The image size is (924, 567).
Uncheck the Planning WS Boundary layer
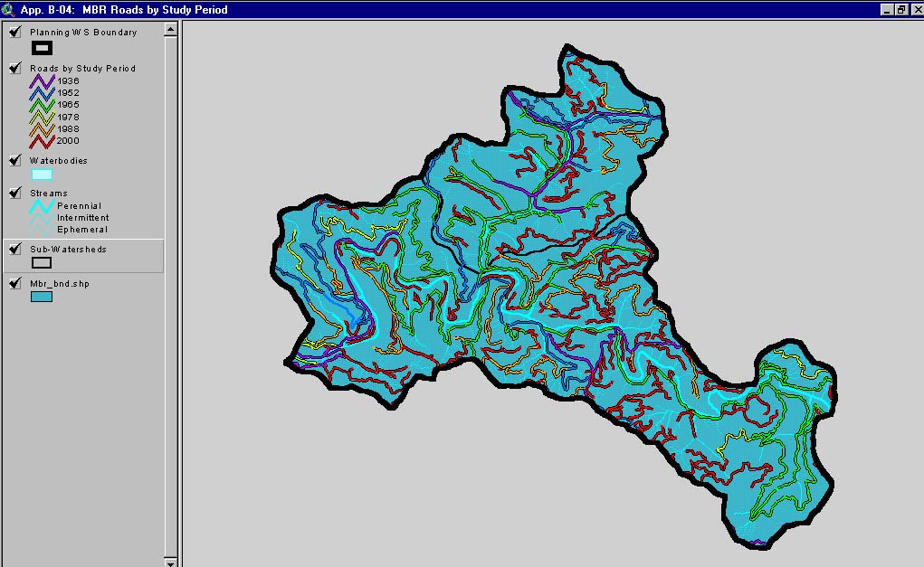click(15, 32)
